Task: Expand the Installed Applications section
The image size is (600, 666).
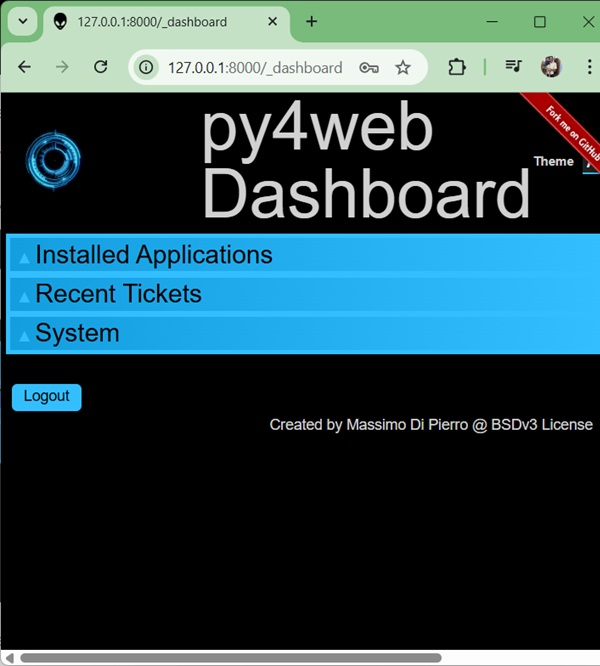Action: pos(305,255)
